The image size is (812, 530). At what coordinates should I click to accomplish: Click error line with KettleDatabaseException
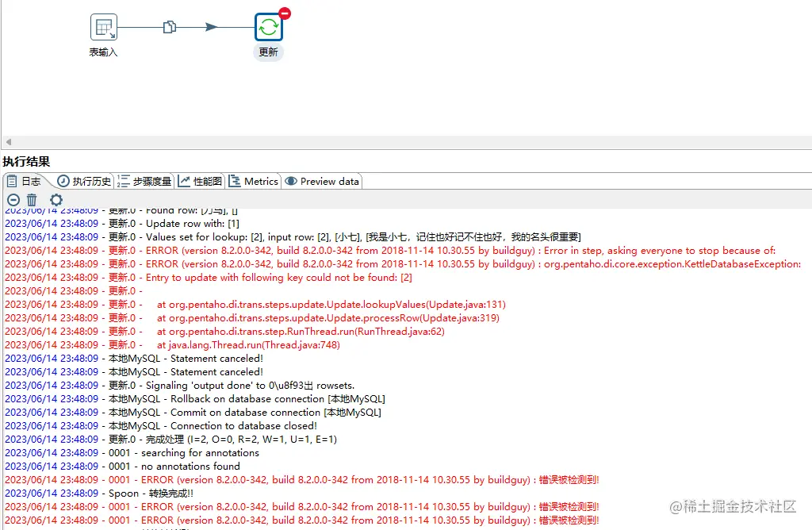(403, 263)
